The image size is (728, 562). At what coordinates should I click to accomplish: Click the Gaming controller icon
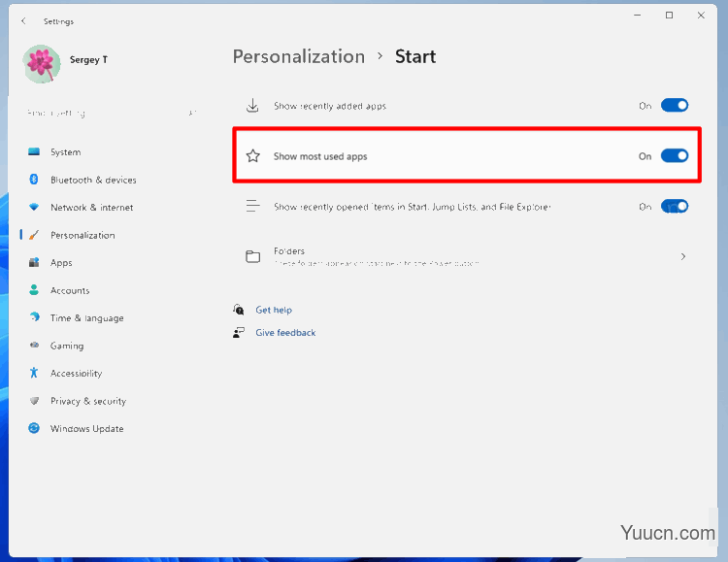tap(34, 346)
